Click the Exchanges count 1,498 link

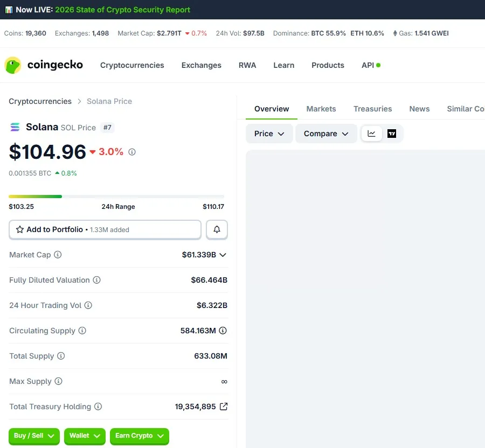(x=100, y=33)
